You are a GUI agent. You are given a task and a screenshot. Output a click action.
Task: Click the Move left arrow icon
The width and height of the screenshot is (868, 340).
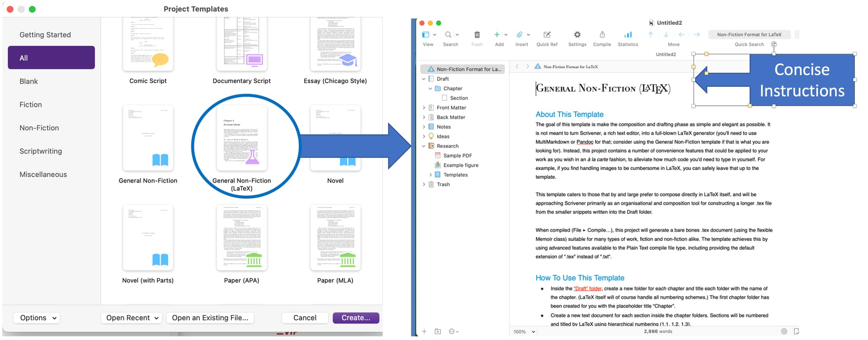[681, 35]
